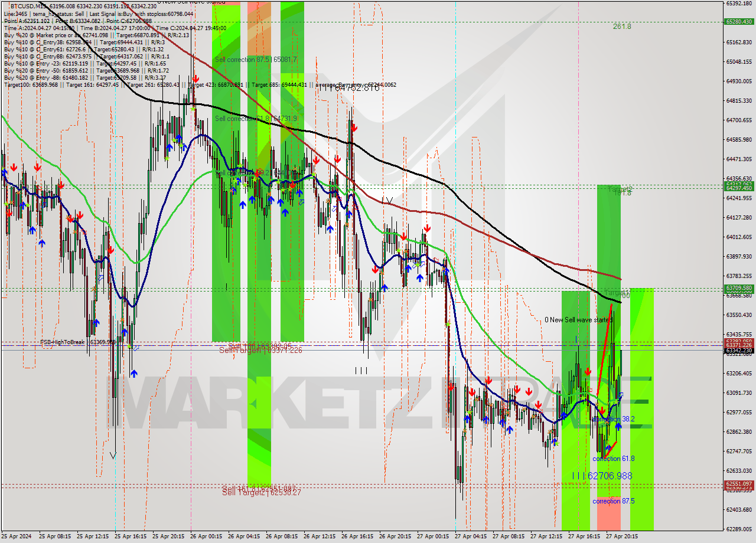Image resolution: width=756 pixels, height=543 pixels.
Task: Select the 'Sell Target1 | 63371.226' label
Action: click(260, 350)
